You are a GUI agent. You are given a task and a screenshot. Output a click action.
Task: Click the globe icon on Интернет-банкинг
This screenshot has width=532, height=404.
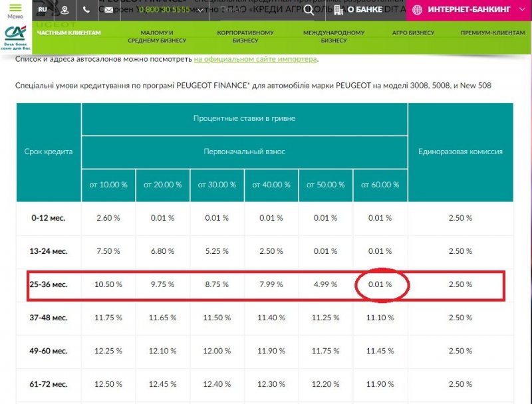[418, 10]
